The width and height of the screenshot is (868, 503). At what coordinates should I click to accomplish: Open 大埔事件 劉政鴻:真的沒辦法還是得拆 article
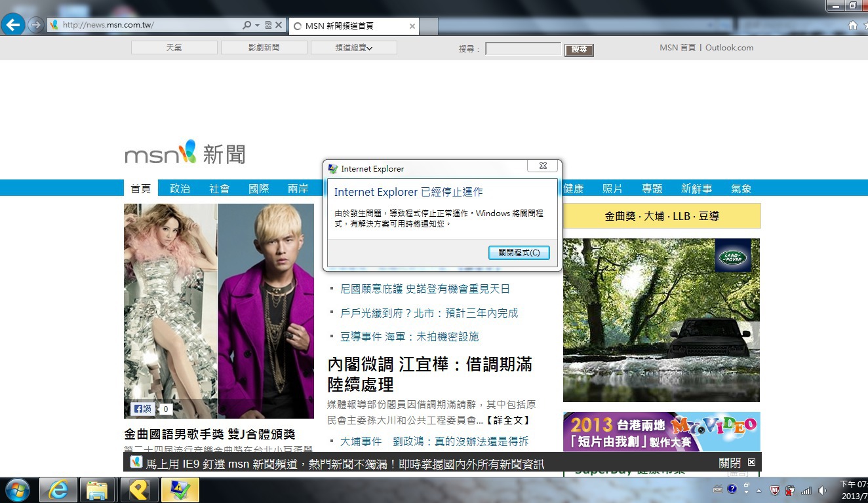point(434,441)
